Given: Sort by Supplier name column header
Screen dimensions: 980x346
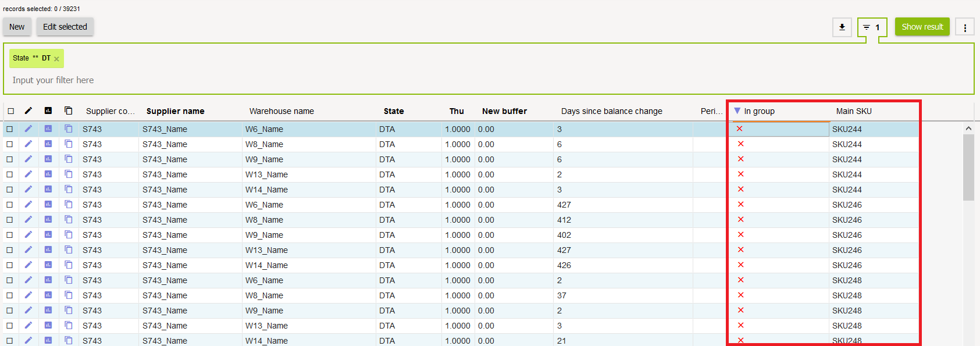Looking at the screenshot, I should 175,111.
